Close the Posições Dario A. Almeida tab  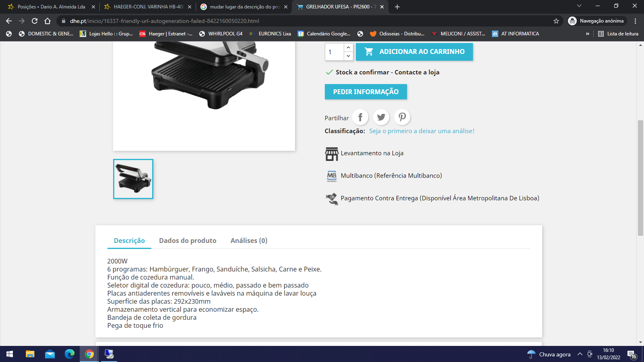[93, 7]
